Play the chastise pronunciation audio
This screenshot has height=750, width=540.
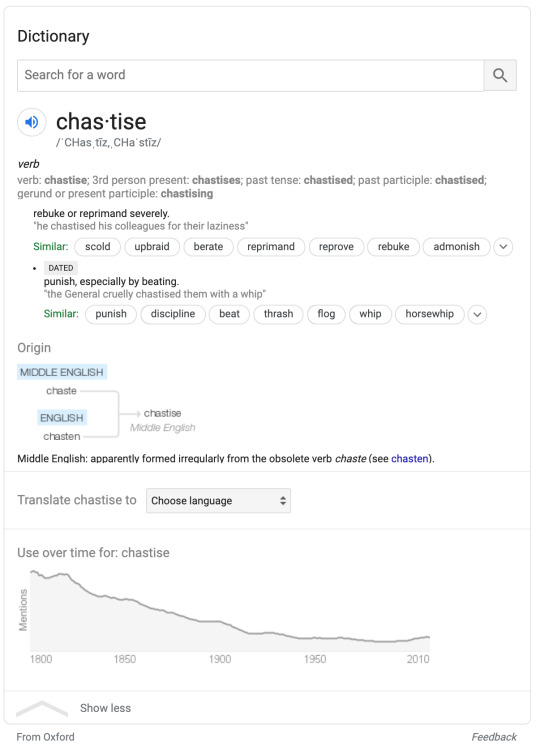point(32,122)
